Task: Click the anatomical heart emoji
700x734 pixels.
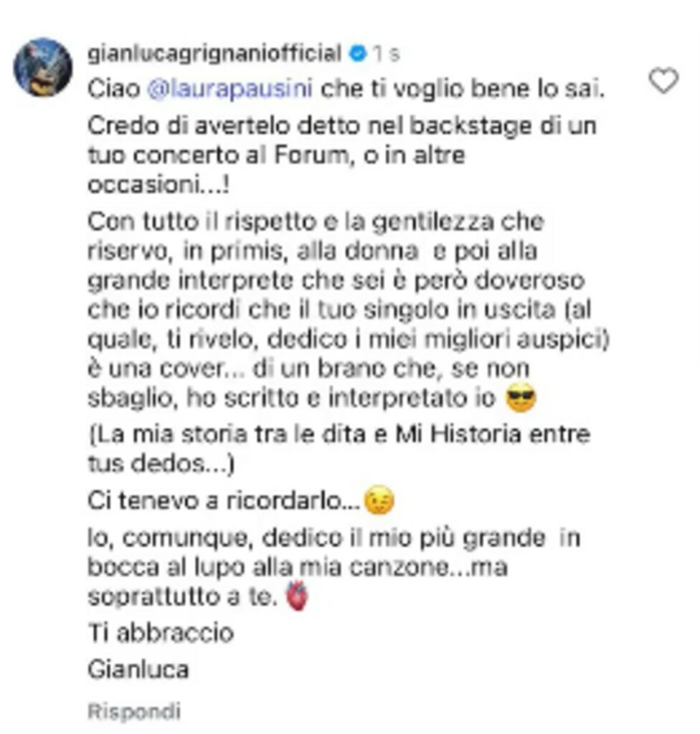Action: 297,596
